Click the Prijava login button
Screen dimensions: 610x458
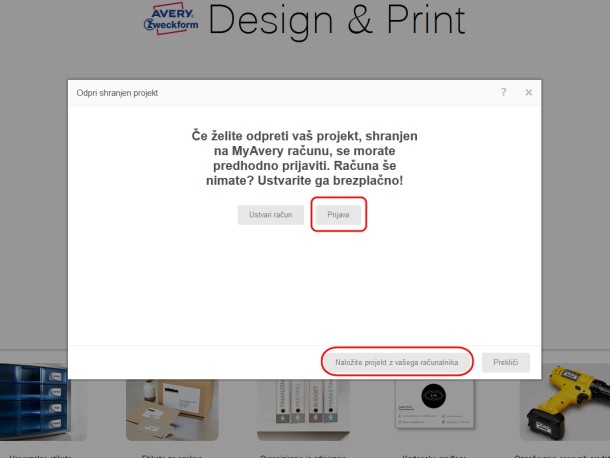pyautogui.click(x=338, y=214)
